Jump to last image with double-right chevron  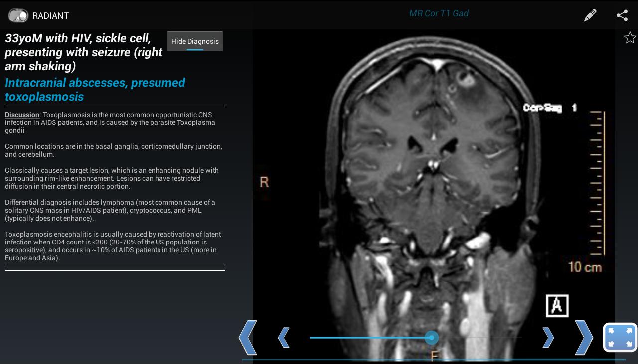583,337
